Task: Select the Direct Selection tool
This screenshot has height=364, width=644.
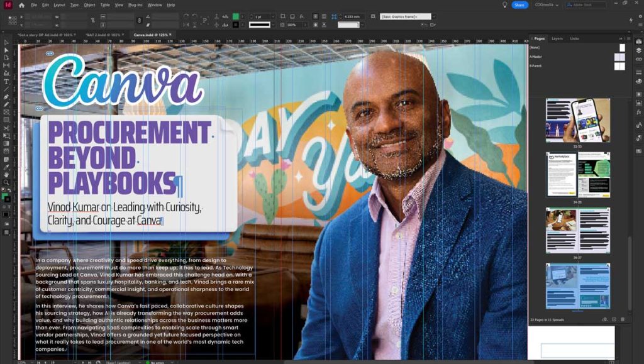Action: coord(6,50)
